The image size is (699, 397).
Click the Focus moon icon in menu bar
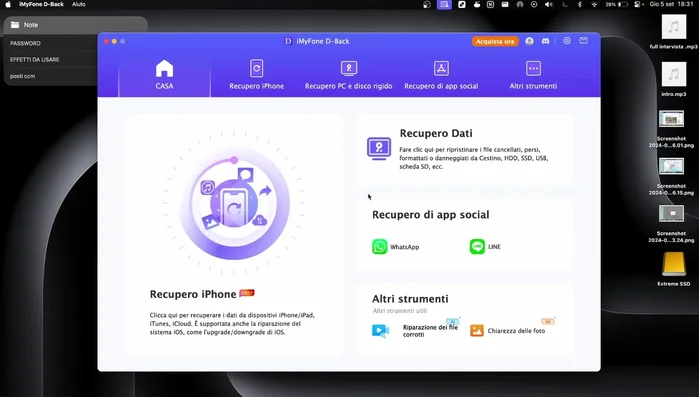coord(565,4)
